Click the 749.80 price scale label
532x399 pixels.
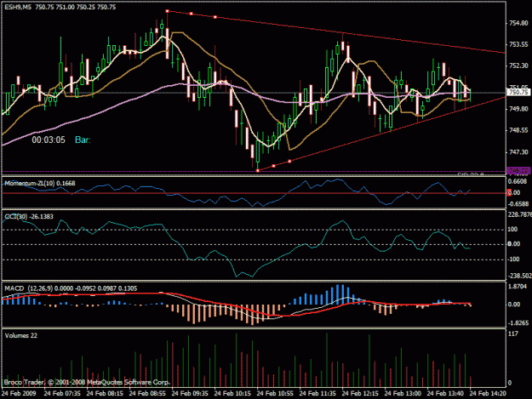518,109
